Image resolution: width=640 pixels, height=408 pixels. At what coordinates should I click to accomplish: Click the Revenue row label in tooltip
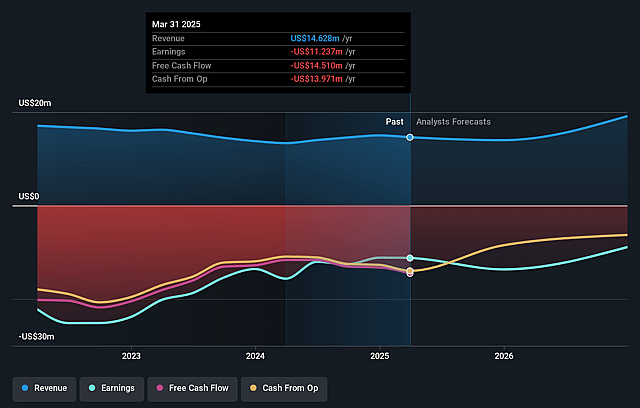point(168,38)
